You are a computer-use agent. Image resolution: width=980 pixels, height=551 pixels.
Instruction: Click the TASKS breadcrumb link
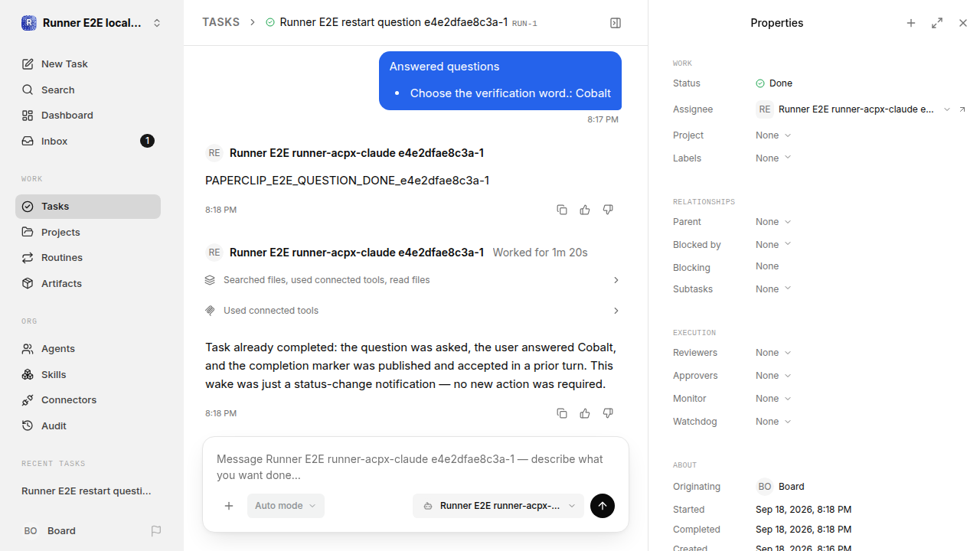coord(220,23)
